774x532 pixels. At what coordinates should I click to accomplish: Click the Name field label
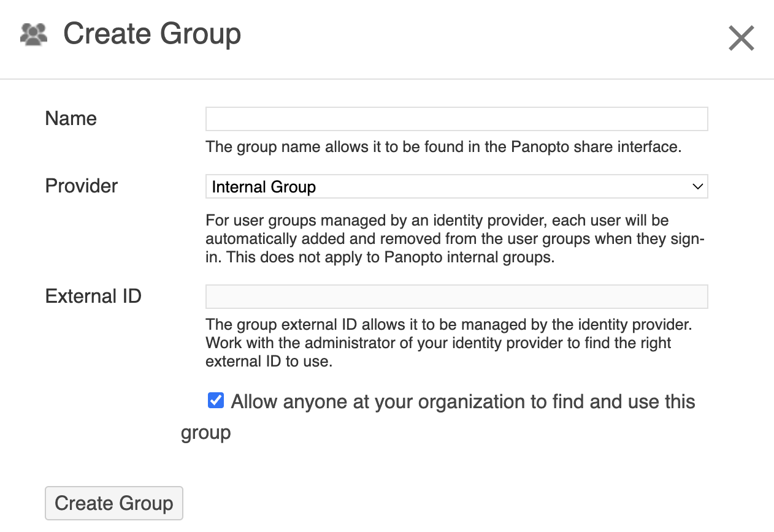71,118
